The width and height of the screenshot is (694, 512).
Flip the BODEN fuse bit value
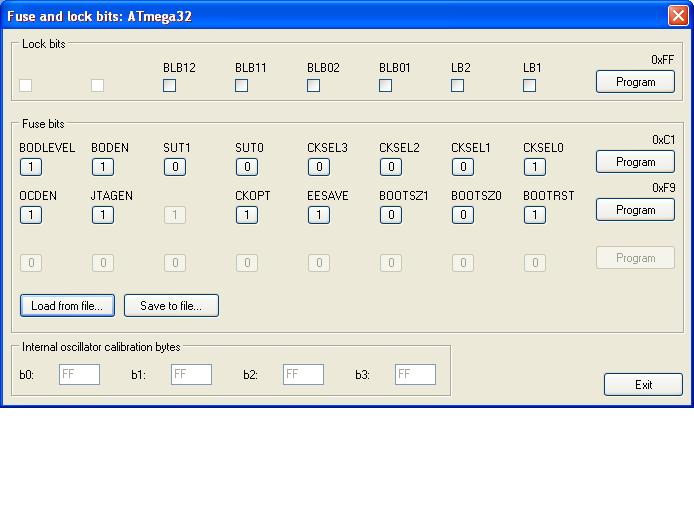click(x=103, y=167)
